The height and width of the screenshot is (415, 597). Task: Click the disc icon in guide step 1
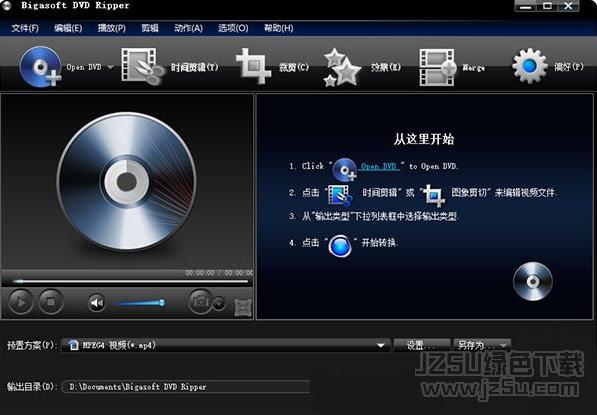click(344, 169)
